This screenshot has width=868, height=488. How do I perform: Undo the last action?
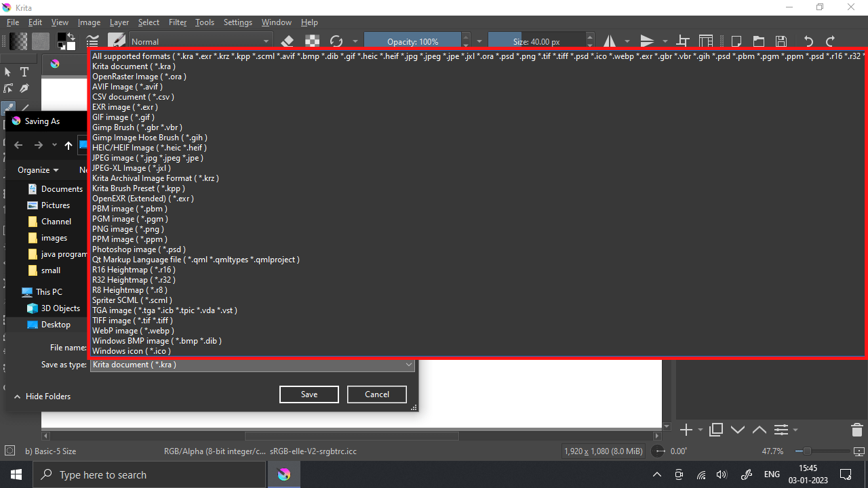808,41
